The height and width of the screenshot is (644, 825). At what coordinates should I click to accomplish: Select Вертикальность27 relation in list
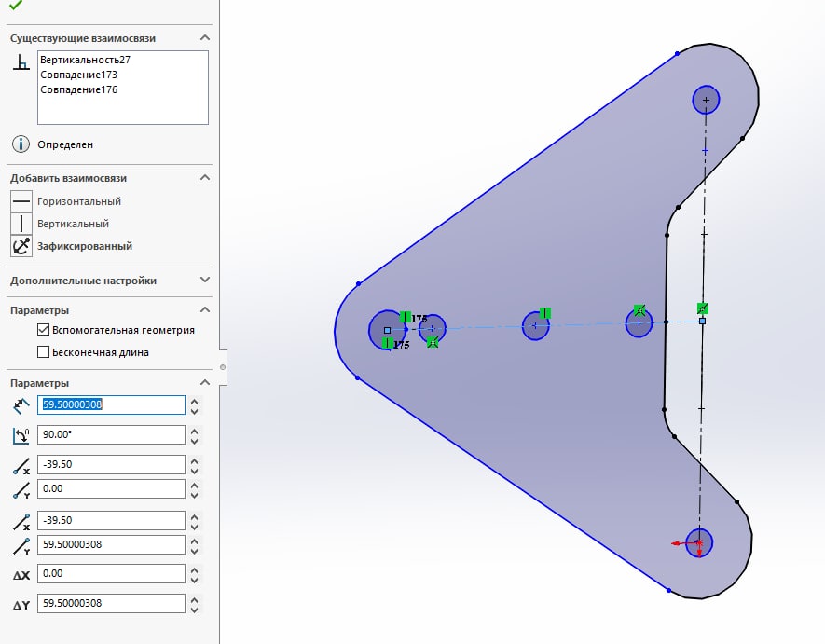pyautogui.click(x=85, y=60)
